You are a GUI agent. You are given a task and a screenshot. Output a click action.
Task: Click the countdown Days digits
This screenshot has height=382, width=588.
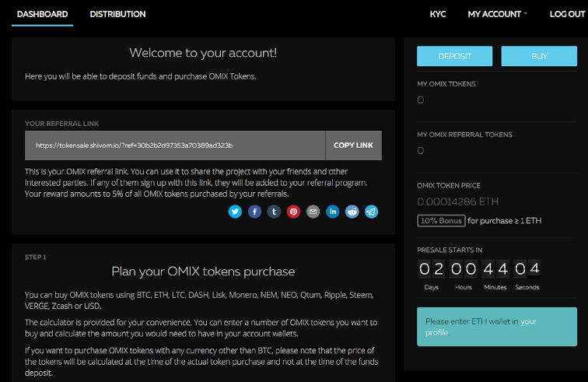431,269
